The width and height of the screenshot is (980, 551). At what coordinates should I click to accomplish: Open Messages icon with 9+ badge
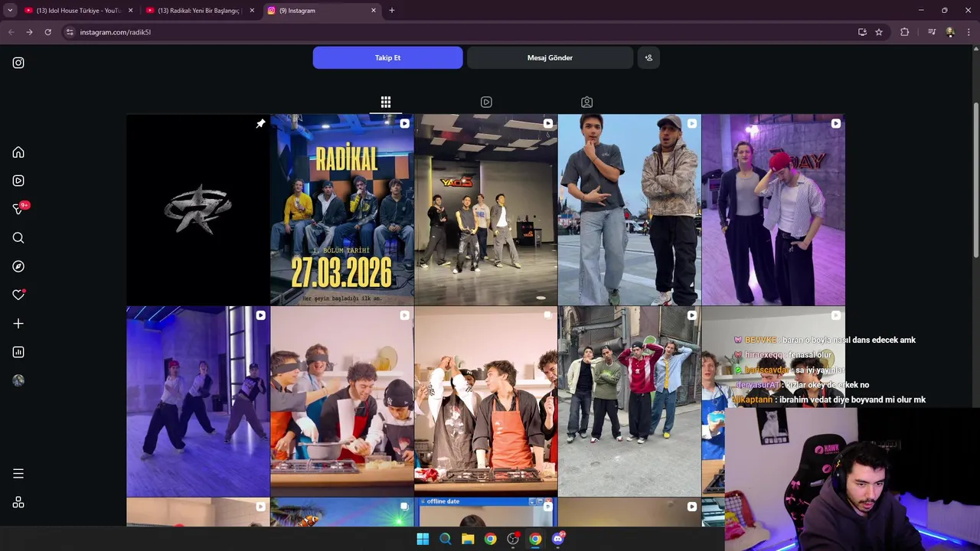click(20, 208)
